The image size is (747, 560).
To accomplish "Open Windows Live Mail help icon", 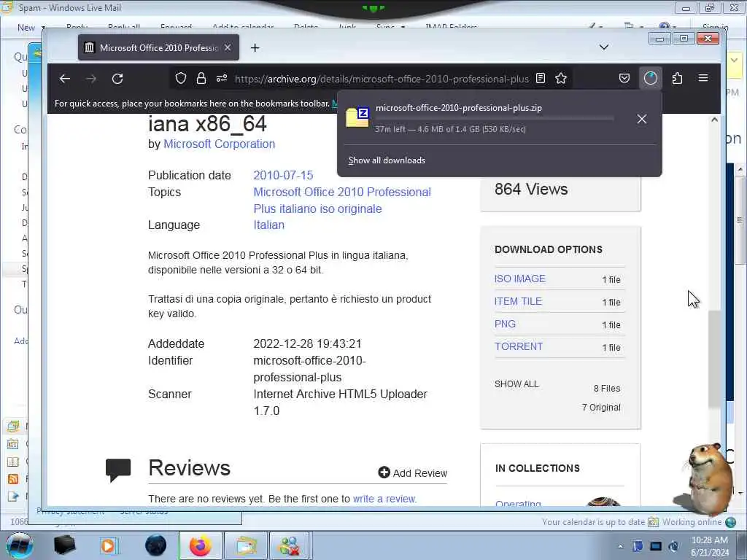I will 664,27.
